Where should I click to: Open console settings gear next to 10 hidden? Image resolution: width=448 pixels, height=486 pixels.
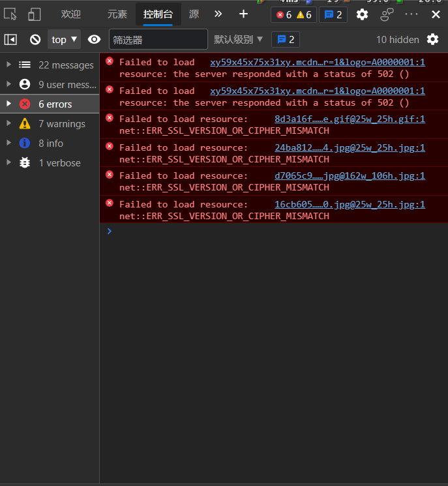(x=432, y=39)
